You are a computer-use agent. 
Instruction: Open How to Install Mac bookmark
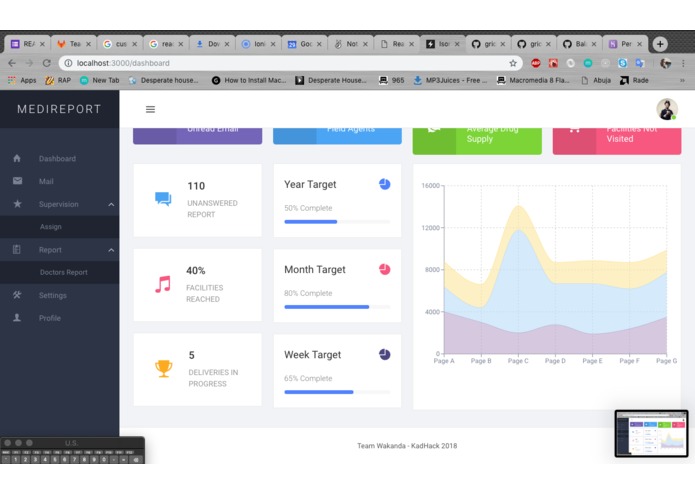(x=249, y=80)
